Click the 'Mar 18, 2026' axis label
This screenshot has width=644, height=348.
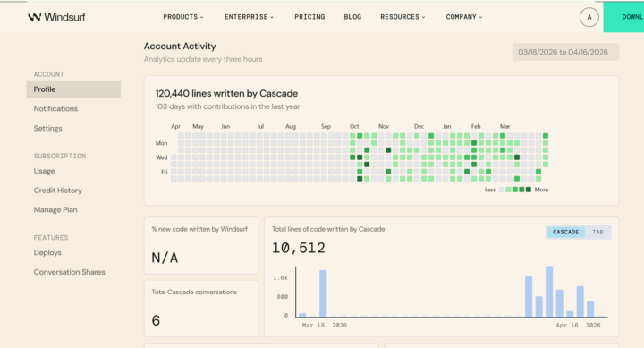[325, 325]
